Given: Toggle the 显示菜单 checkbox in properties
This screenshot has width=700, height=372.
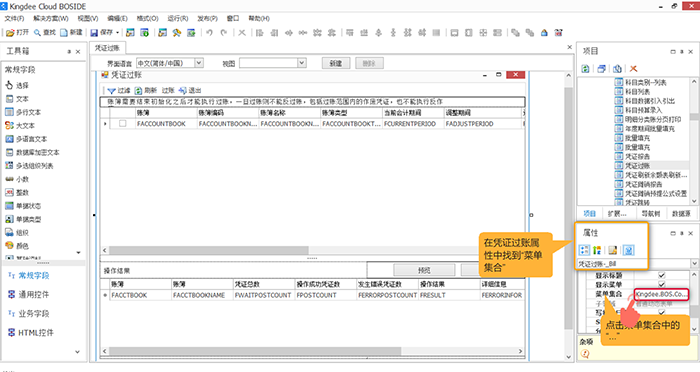Looking at the screenshot, I should point(662,284).
